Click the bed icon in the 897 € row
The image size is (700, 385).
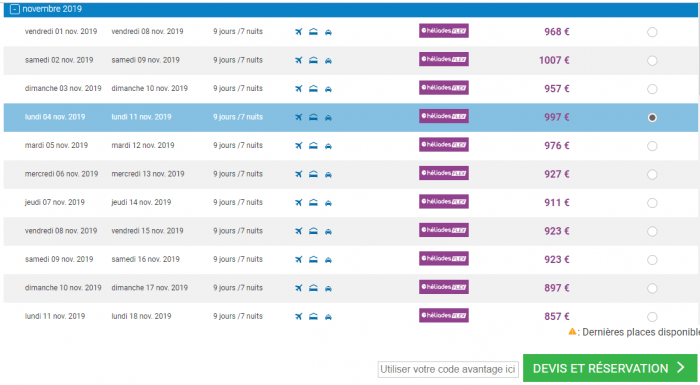[x=313, y=288]
